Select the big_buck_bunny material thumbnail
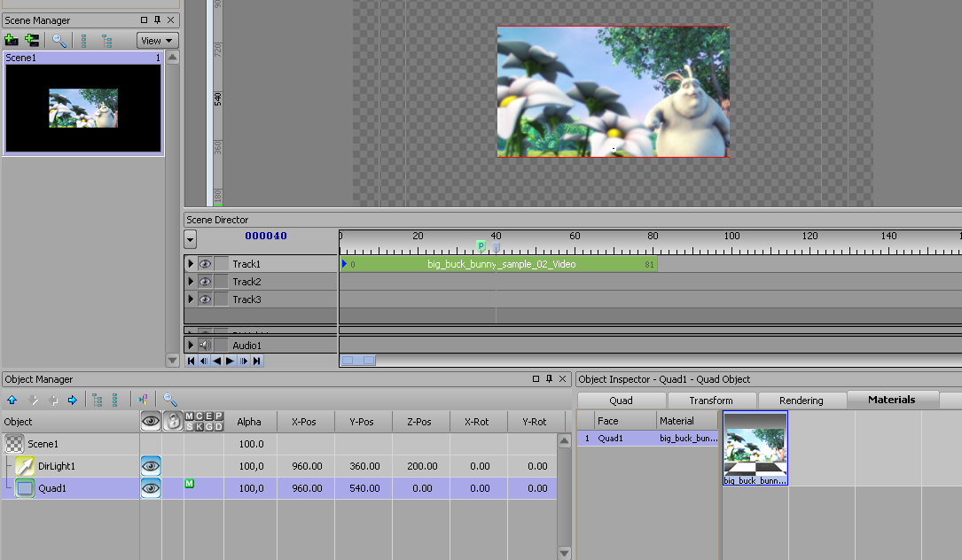This screenshot has width=962, height=560. point(755,447)
